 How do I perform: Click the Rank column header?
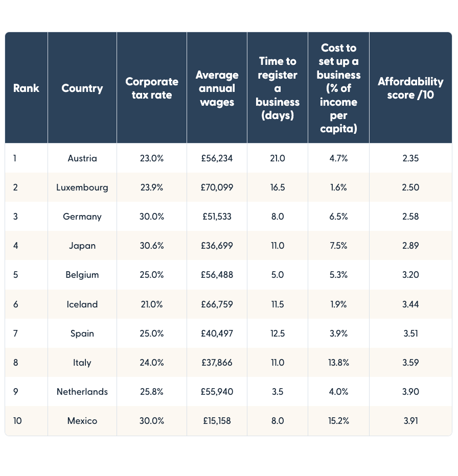pos(26,88)
